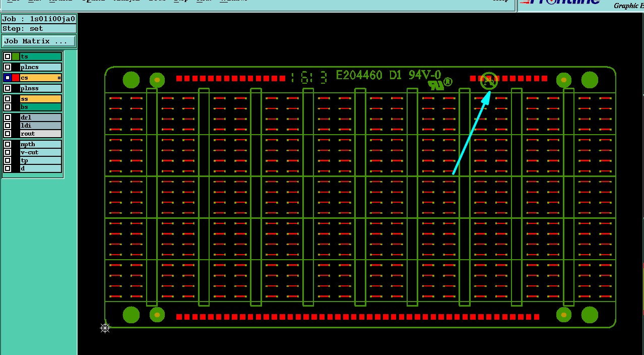Click the red color swatch of cs layer
Image resolution: width=644 pixels, height=355 pixels.
pyautogui.click(x=16, y=78)
